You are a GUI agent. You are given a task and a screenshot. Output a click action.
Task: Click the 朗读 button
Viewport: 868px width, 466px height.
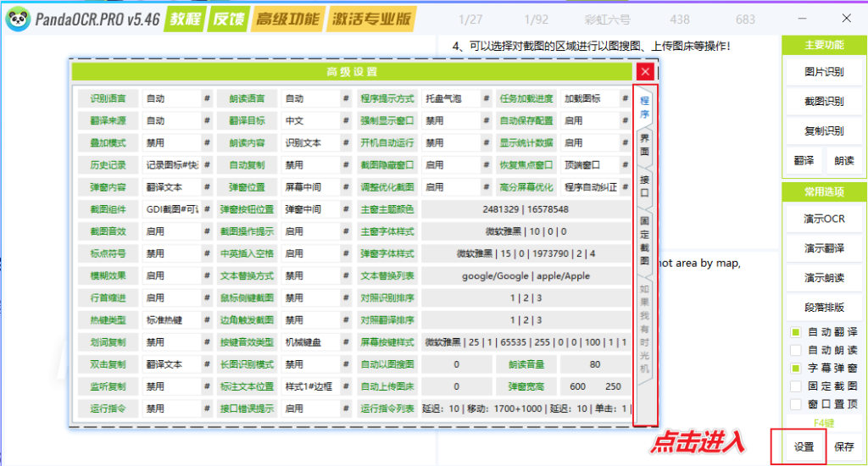click(x=843, y=160)
